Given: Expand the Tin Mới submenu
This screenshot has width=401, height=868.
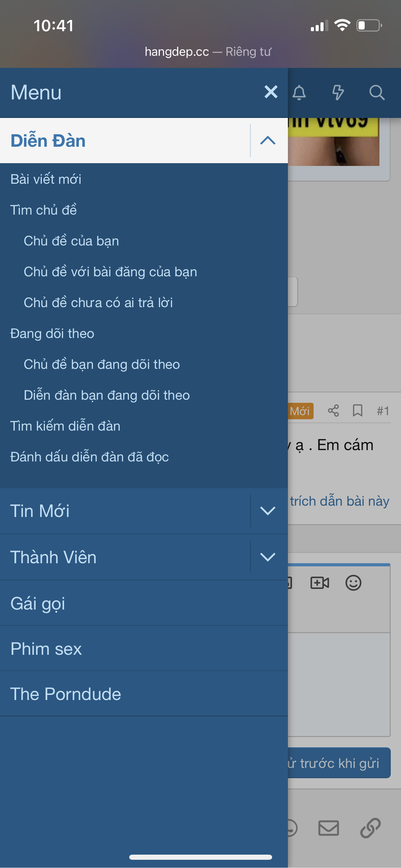Looking at the screenshot, I should point(268,511).
